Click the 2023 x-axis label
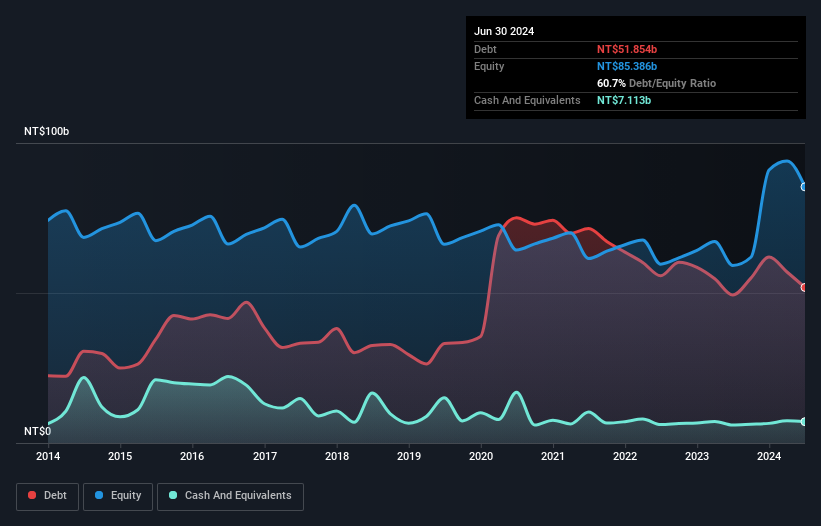Viewport: 821px width, 526px height. pyautogui.click(x=697, y=456)
